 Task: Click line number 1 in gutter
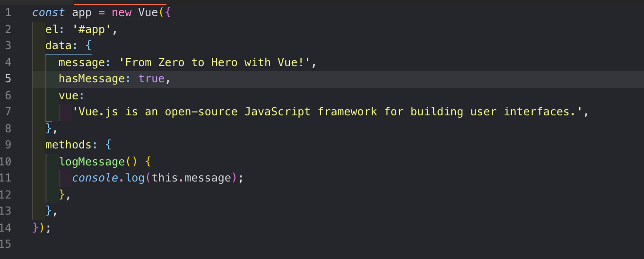click(x=8, y=13)
